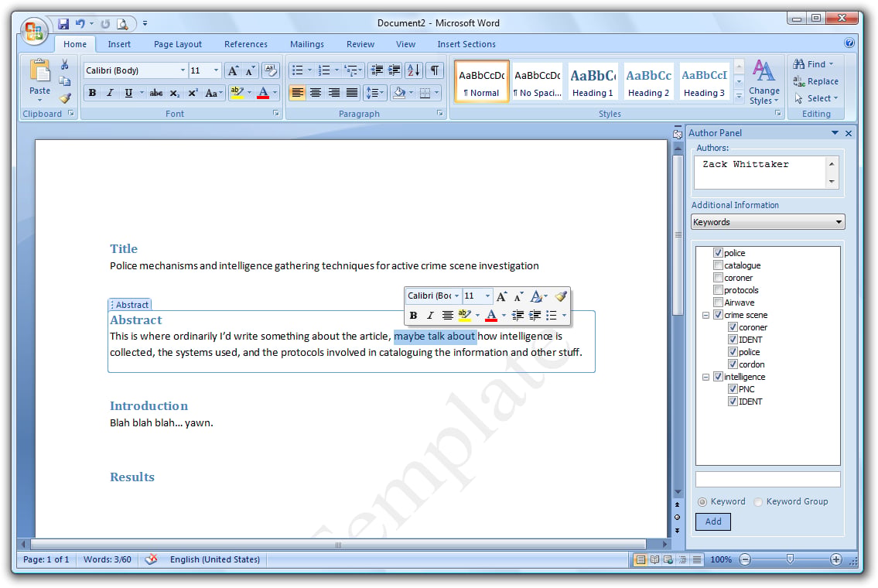Cut selection with scissors icon
878x588 pixels.
(65, 64)
